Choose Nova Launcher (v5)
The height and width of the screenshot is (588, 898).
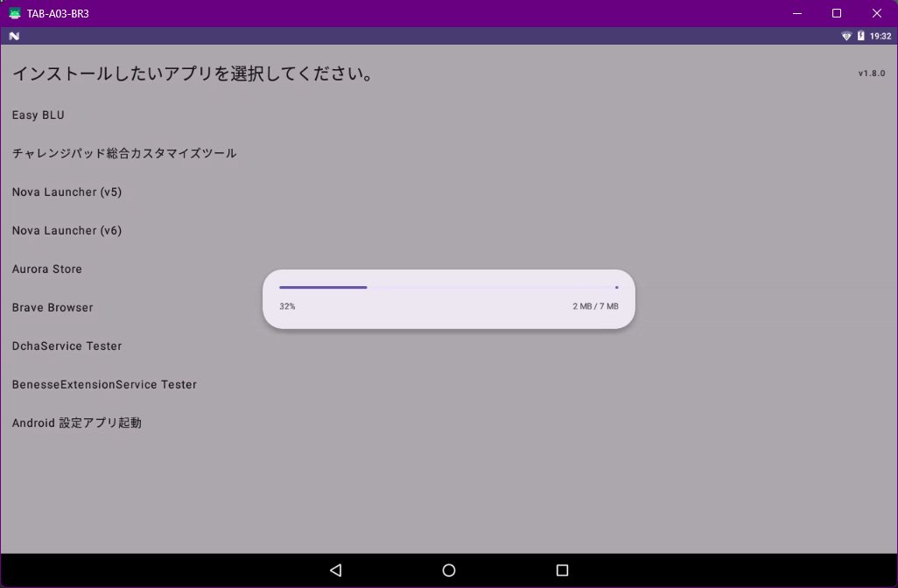(67, 192)
